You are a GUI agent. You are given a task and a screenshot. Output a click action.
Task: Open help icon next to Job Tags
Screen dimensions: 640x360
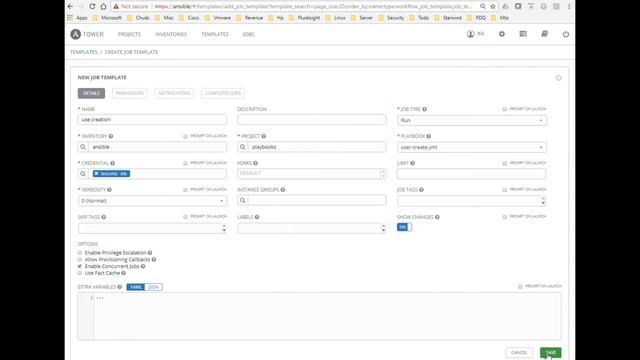point(421,189)
